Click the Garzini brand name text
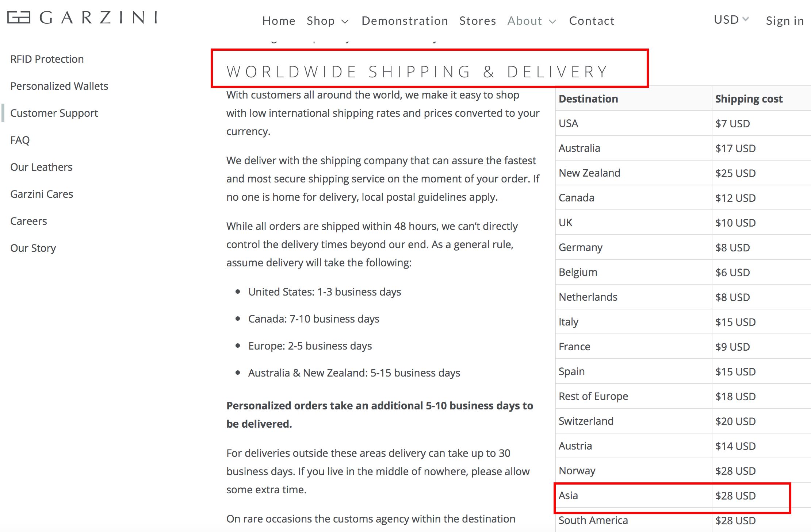 tap(99, 17)
